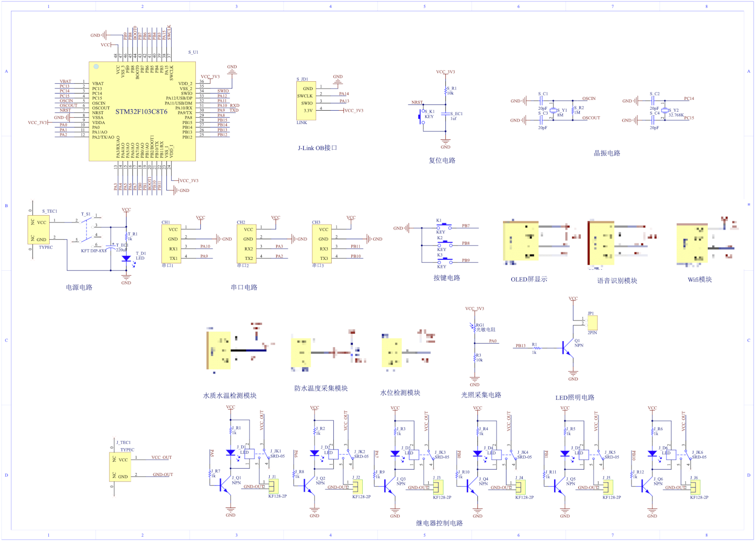756x542 pixels.
Task: Click the 水质水温检测模块 label
Action: tap(230, 396)
